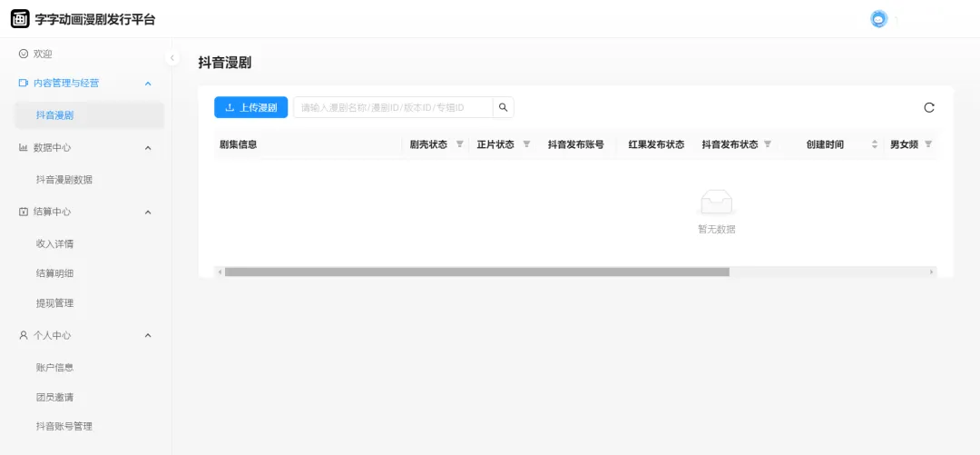Click the 红果发布状态 column header

click(656, 144)
